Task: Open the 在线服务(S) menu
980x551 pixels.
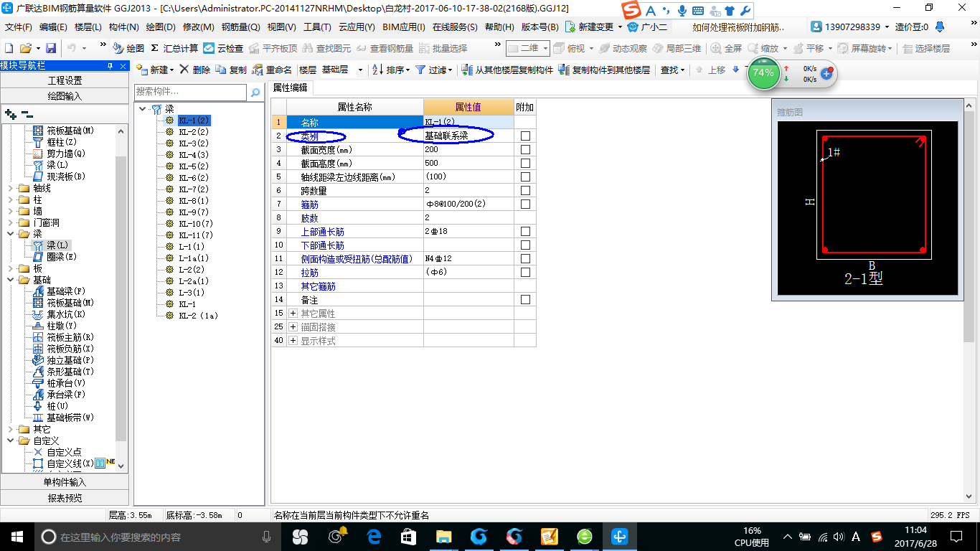Action: 455,27
